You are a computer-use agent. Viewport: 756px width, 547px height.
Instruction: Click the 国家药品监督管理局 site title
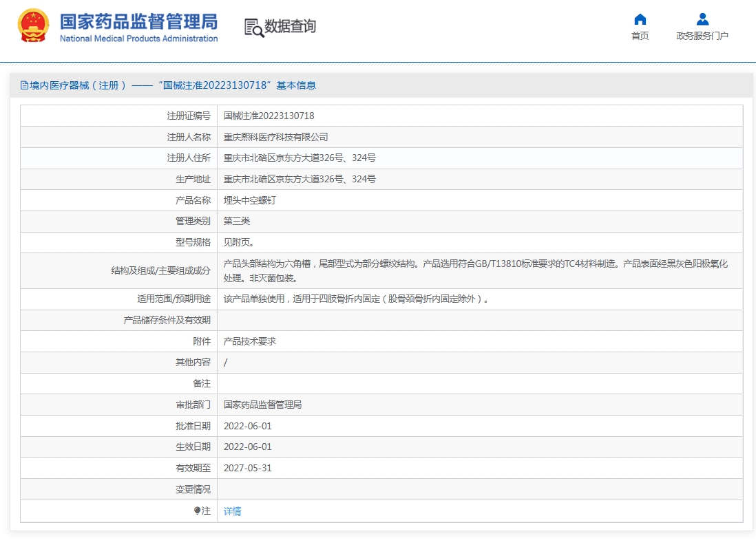139,22
